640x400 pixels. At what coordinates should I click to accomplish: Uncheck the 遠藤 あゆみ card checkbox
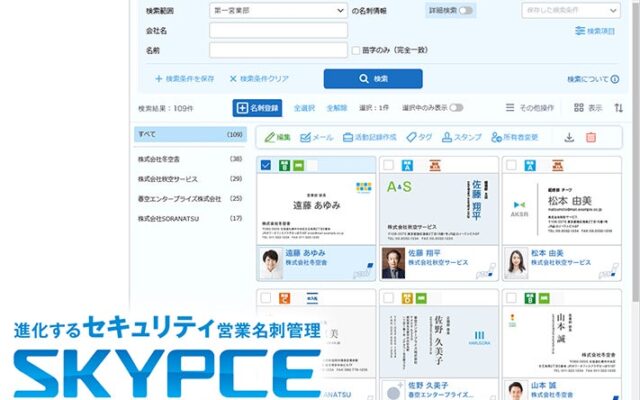point(266,165)
